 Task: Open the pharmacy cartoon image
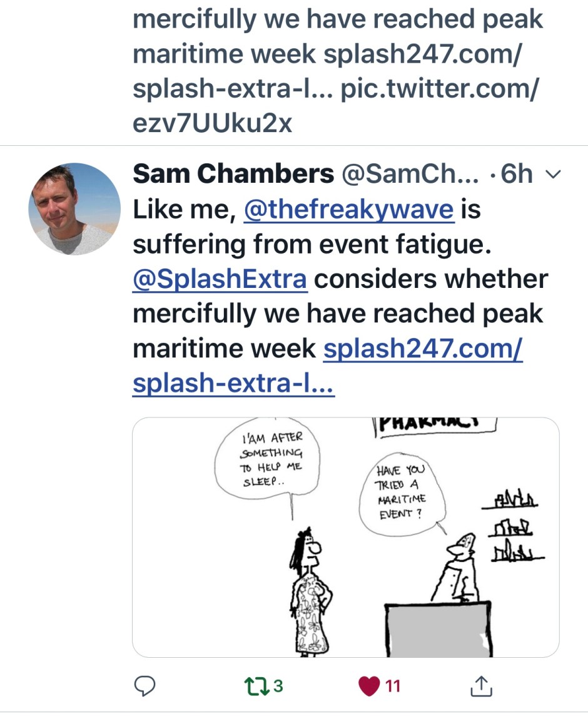pyautogui.click(x=345, y=537)
